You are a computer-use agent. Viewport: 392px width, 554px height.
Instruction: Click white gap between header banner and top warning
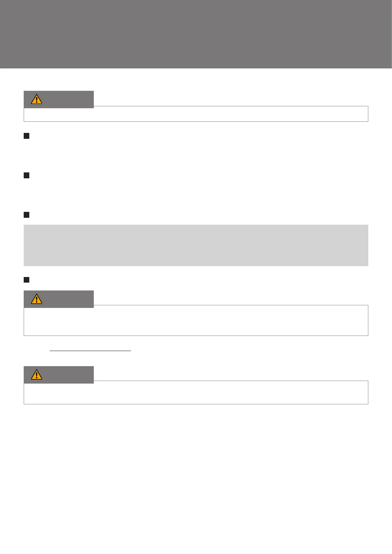pos(196,80)
